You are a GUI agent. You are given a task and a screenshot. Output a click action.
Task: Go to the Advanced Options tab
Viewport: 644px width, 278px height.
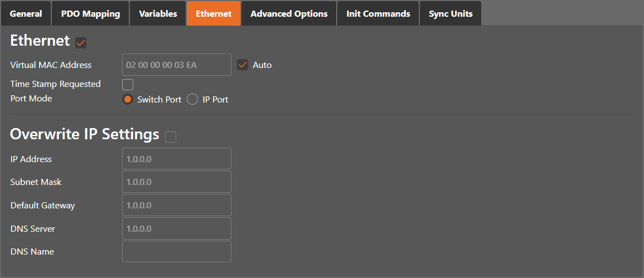click(x=289, y=13)
